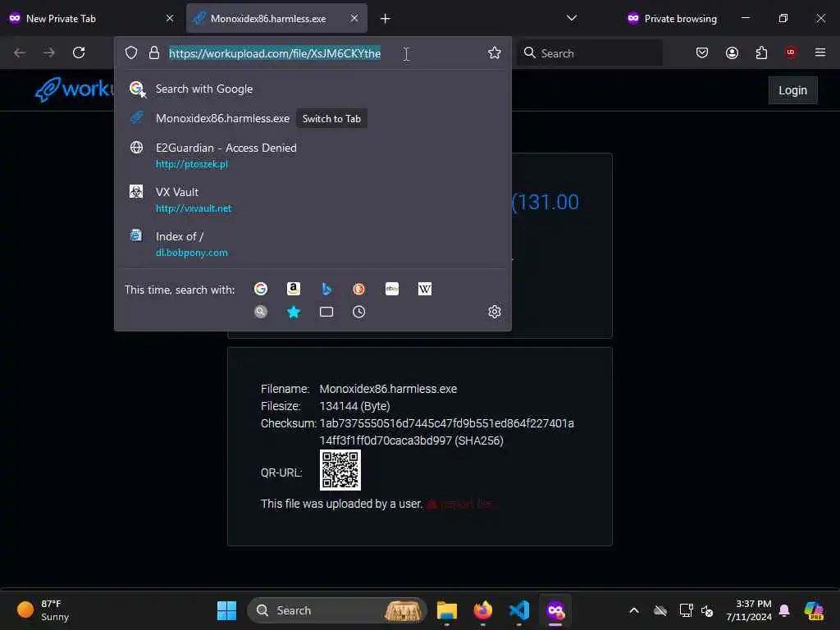Search this time with Bing icon
This screenshot has height=630, width=840.
pos(326,289)
